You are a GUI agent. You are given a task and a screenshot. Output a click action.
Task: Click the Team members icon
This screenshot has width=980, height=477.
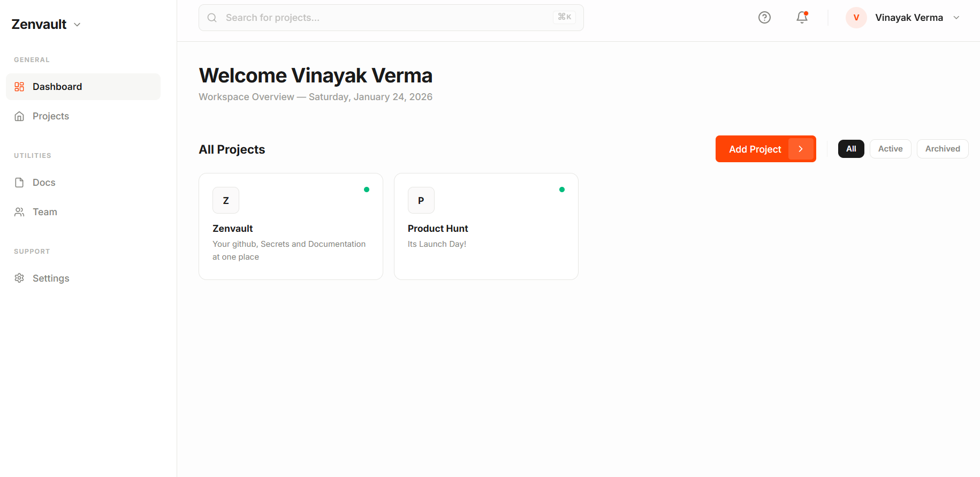point(19,211)
